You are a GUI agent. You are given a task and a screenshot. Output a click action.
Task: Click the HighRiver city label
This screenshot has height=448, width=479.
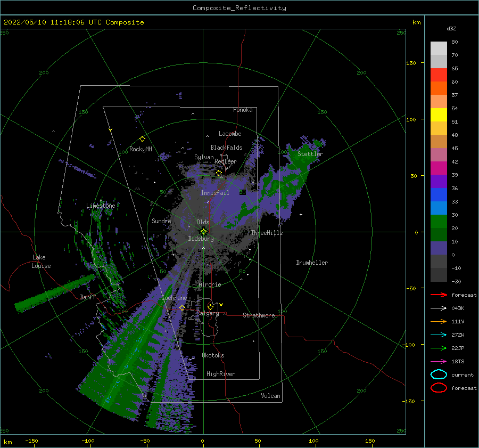coord(221,374)
